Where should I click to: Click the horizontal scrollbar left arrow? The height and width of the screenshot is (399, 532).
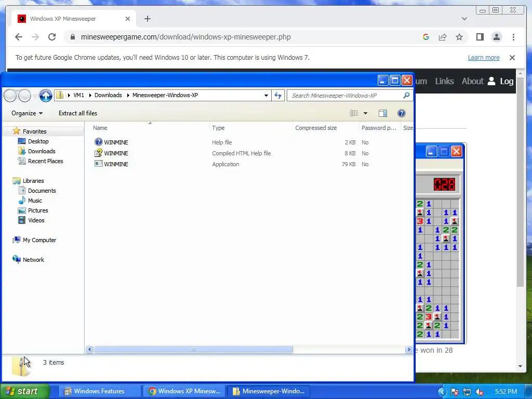(89, 350)
